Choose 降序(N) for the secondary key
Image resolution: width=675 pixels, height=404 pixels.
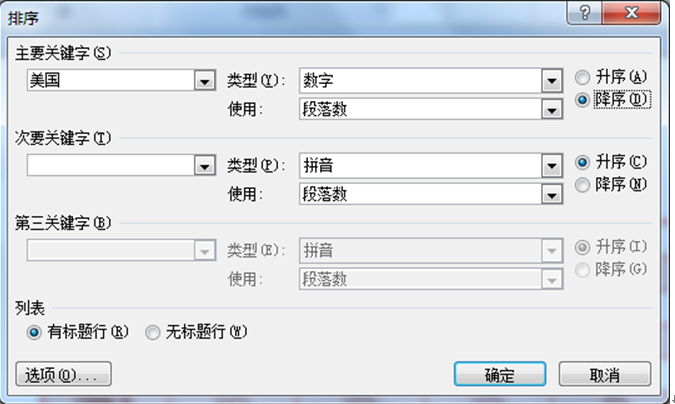click(583, 184)
